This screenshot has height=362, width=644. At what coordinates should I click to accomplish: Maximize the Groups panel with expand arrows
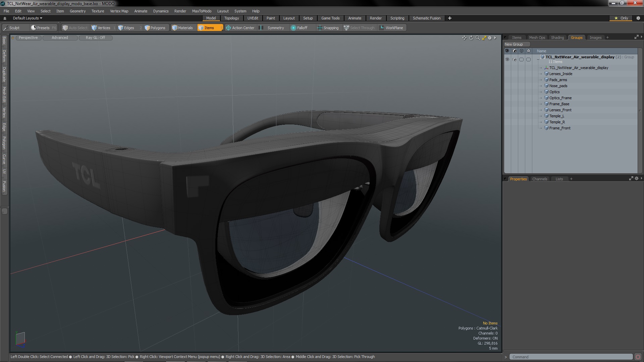coord(636,37)
